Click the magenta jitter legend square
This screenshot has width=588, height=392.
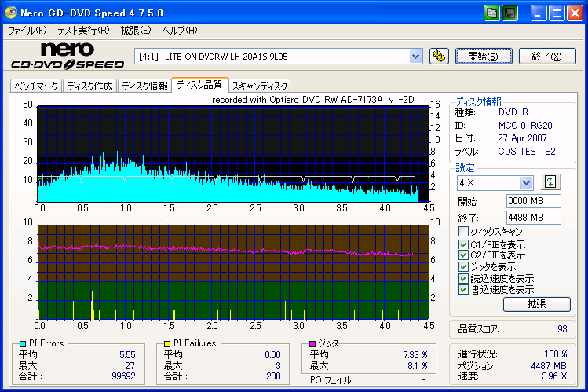click(312, 343)
